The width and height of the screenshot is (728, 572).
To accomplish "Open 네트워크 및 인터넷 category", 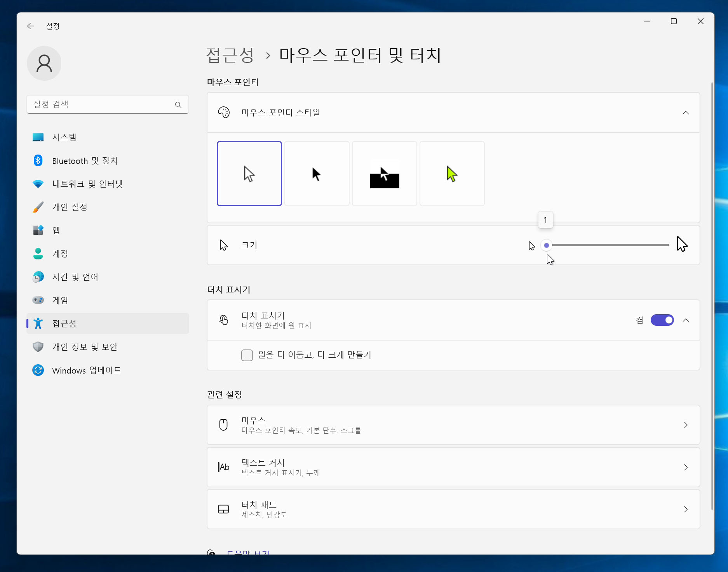I will pos(108,184).
